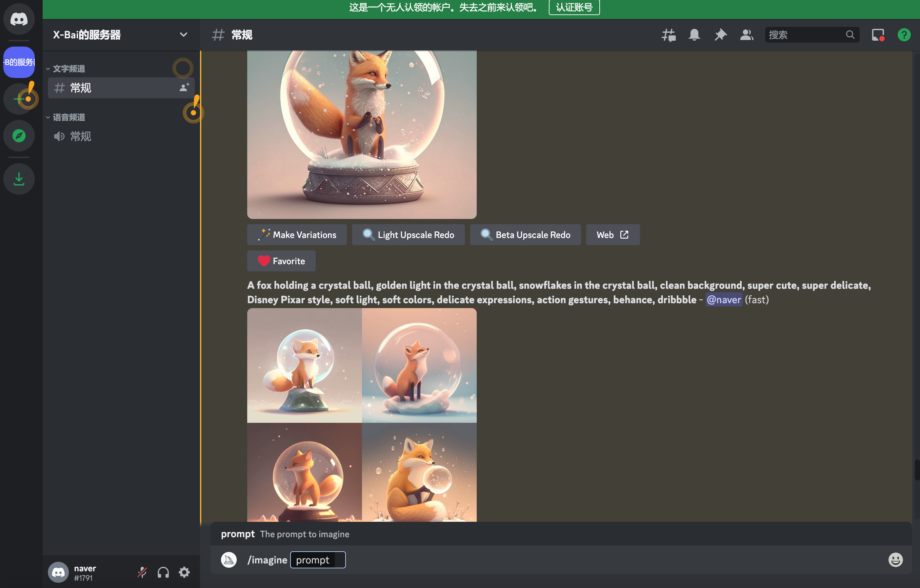Image resolution: width=920 pixels, height=588 pixels.
Task: Join the 常规 voice channel
Action: 80,136
